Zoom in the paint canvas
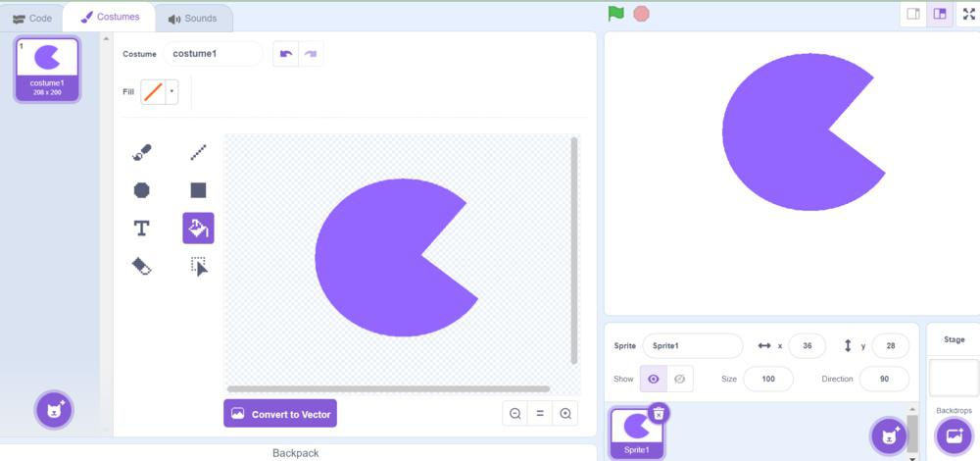Viewport: 980px width, 461px height. 565,414
